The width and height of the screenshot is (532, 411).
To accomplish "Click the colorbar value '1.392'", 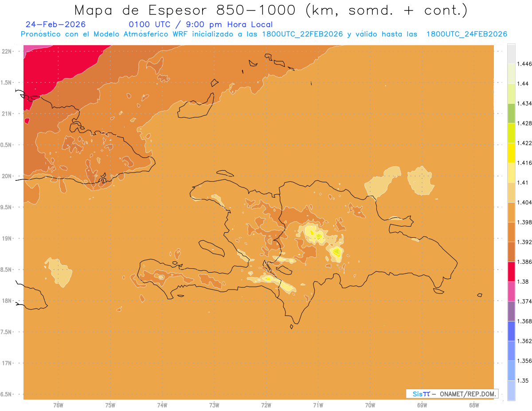I will [525, 242].
